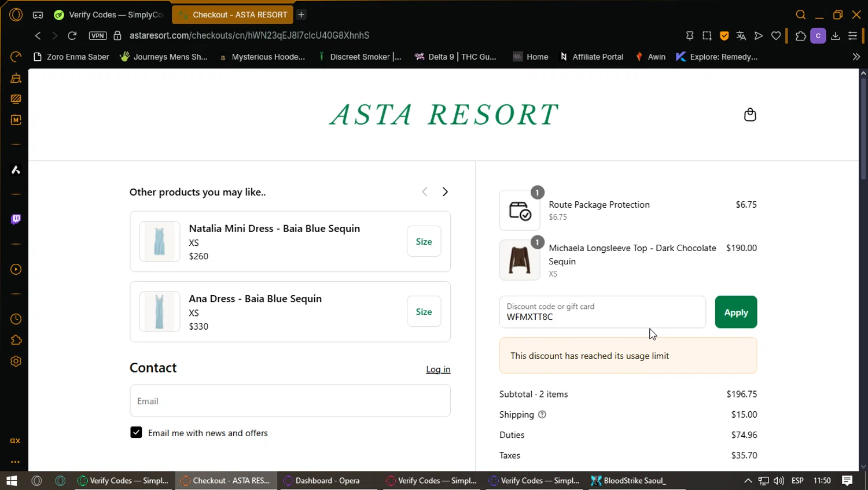
Task: Open GX Mods chip icon in sidebar
Action: [x=16, y=120]
